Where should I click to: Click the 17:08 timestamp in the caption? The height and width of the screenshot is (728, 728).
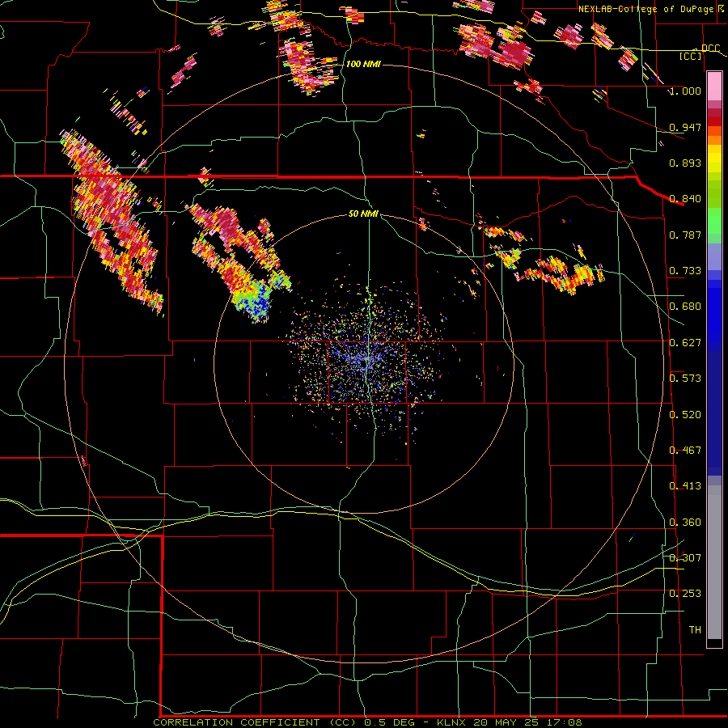[x=565, y=722]
